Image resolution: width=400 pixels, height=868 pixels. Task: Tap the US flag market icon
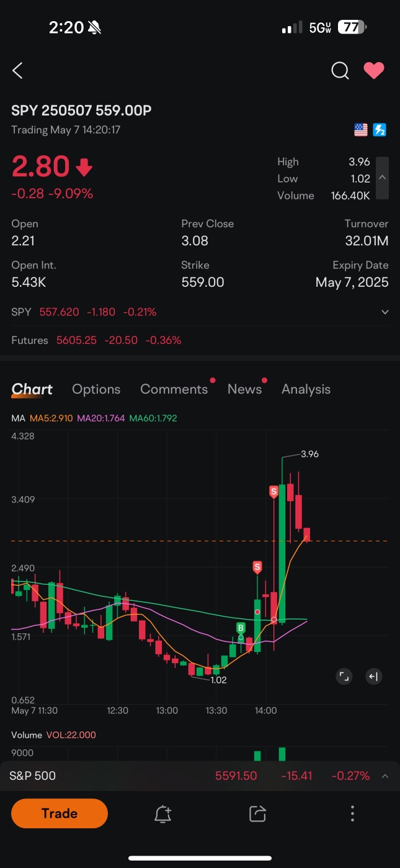pos(360,130)
